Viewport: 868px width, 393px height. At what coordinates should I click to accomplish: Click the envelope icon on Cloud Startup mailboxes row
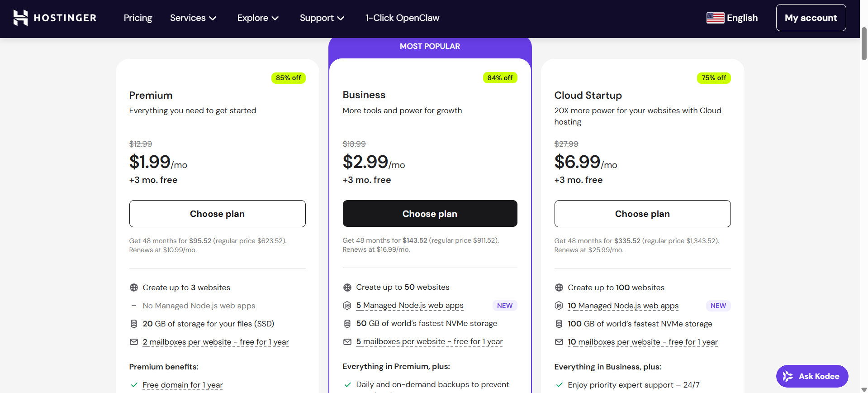[x=559, y=342]
